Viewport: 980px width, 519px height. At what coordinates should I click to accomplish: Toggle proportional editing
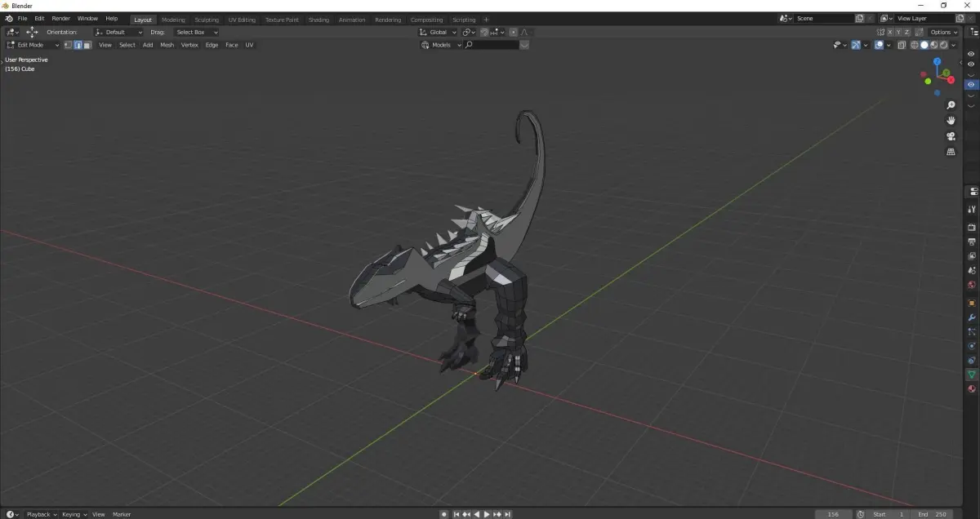513,32
